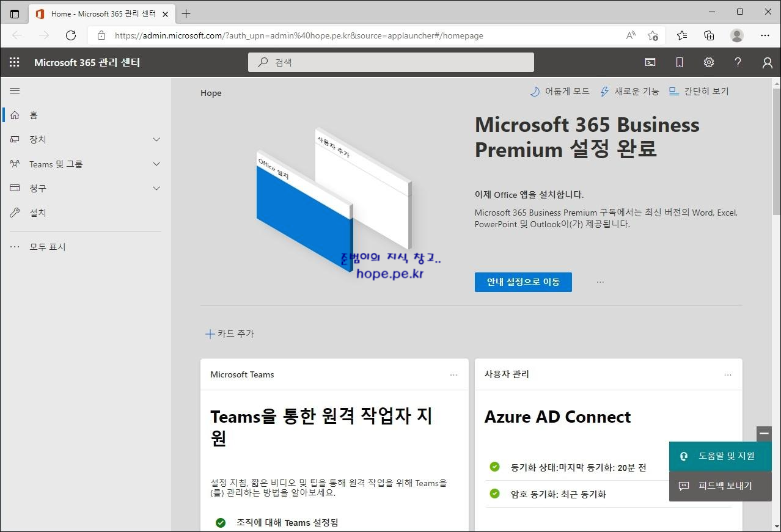Open browser tab actions menu icon
This screenshot has width=781, height=532.
point(15,13)
